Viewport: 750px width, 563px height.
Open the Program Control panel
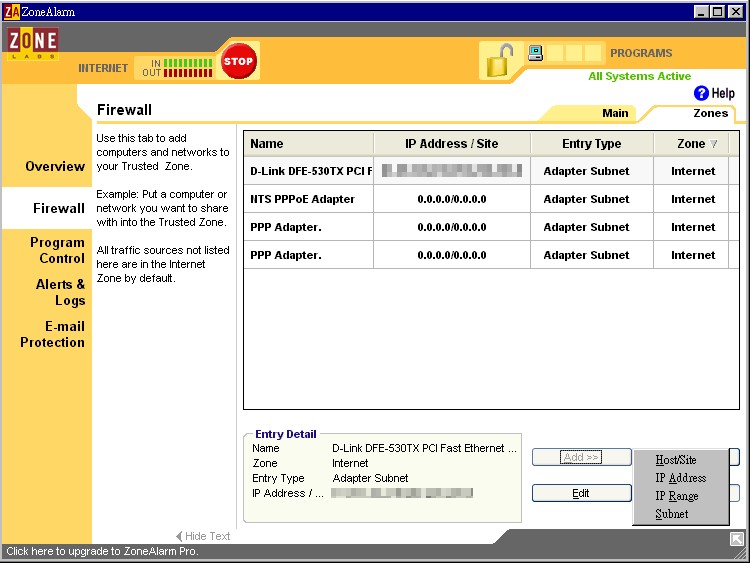57,250
